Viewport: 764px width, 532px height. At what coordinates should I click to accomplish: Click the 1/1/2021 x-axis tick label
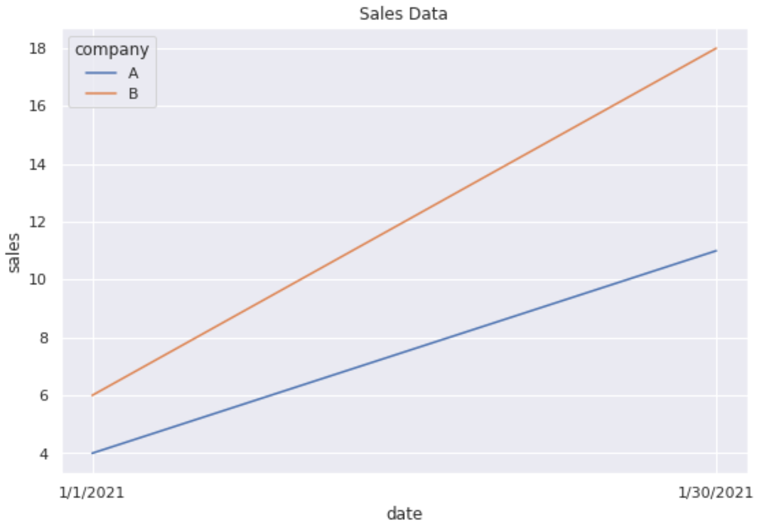94,493
